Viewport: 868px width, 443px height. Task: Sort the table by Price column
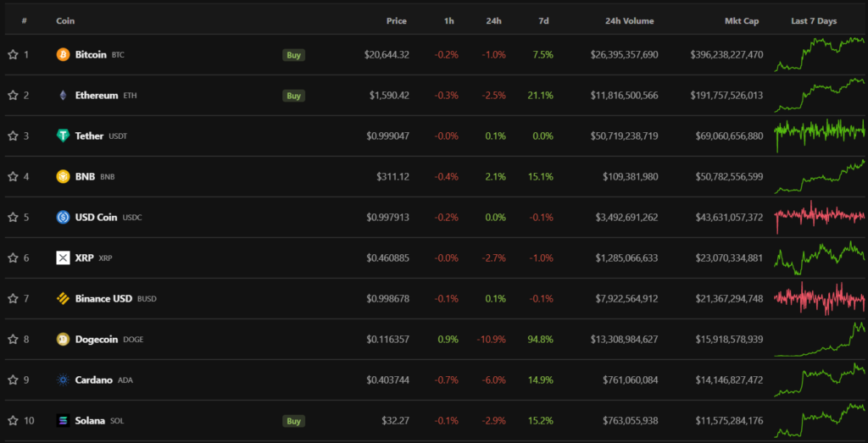[396, 21]
